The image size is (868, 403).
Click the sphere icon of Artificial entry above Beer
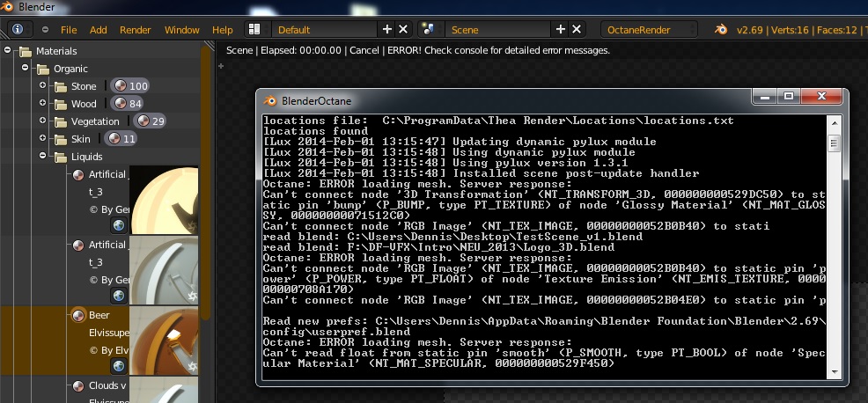(78, 245)
